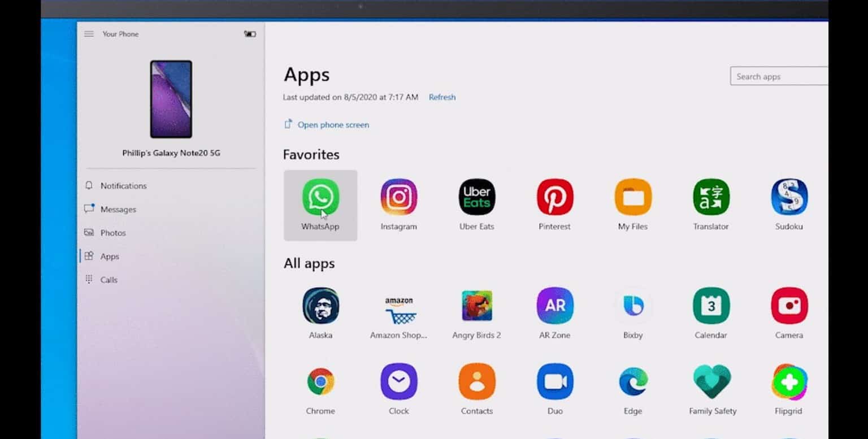Select Messages in the sidebar

click(x=118, y=209)
